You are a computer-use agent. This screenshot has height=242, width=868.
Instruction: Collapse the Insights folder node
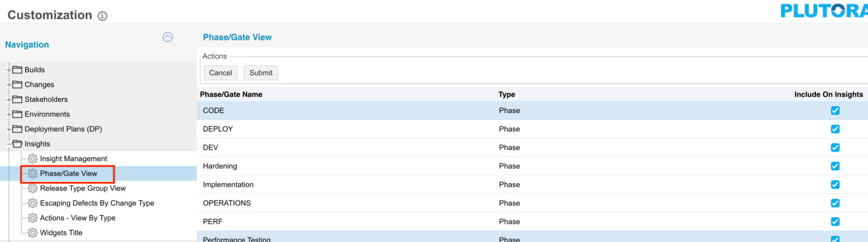click(8, 144)
